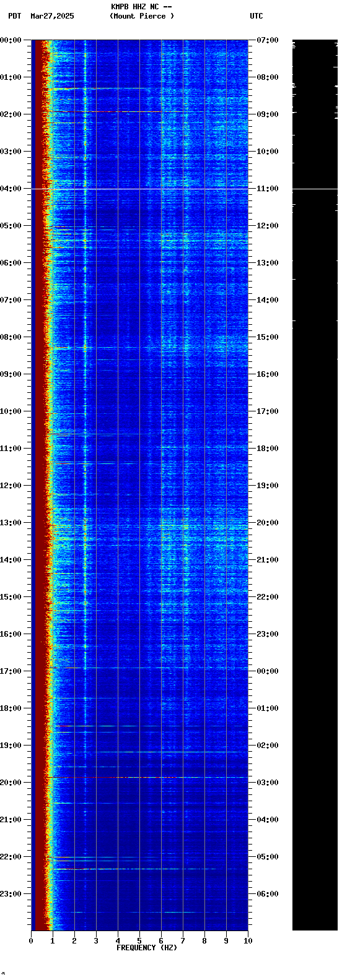Click the PDT '08:00' time label
342x980 pixels.
11,337
